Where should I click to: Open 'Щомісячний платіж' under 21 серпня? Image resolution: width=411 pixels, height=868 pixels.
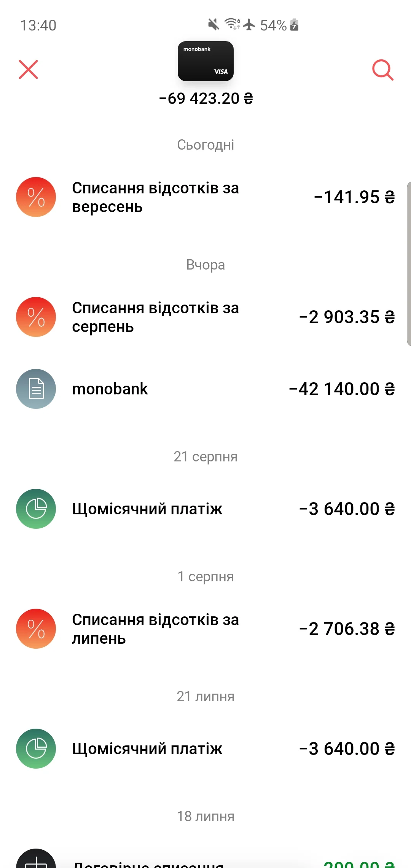[147, 509]
